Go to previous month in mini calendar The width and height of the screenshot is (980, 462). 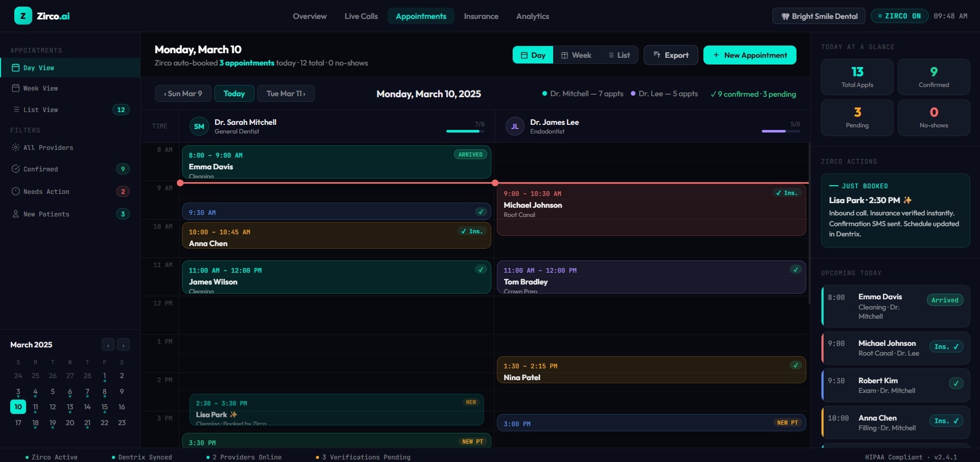(107, 345)
